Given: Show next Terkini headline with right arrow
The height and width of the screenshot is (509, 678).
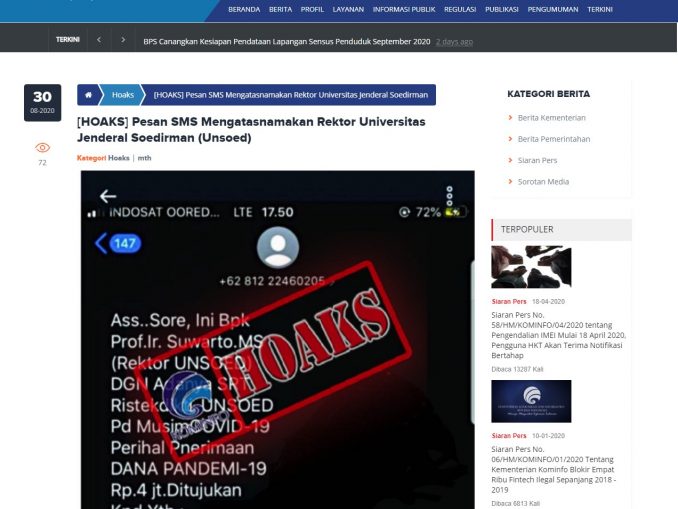Looking at the screenshot, I should pos(123,40).
